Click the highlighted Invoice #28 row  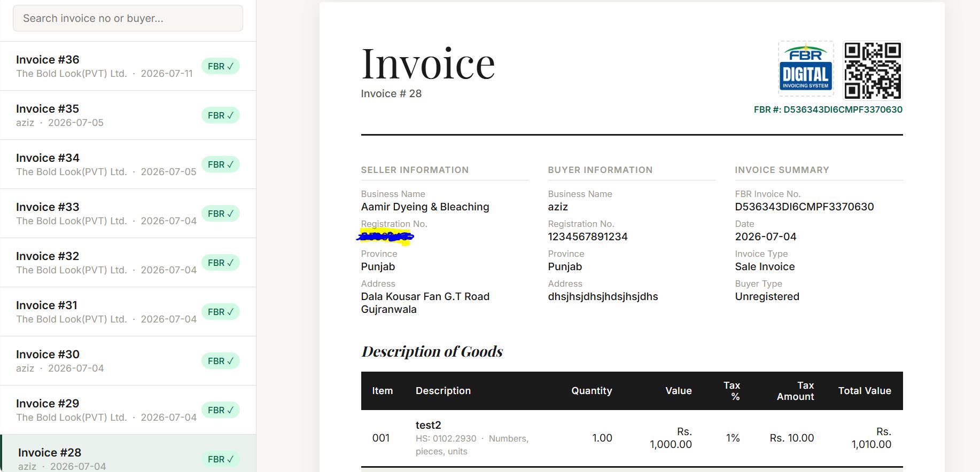[x=128, y=453]
